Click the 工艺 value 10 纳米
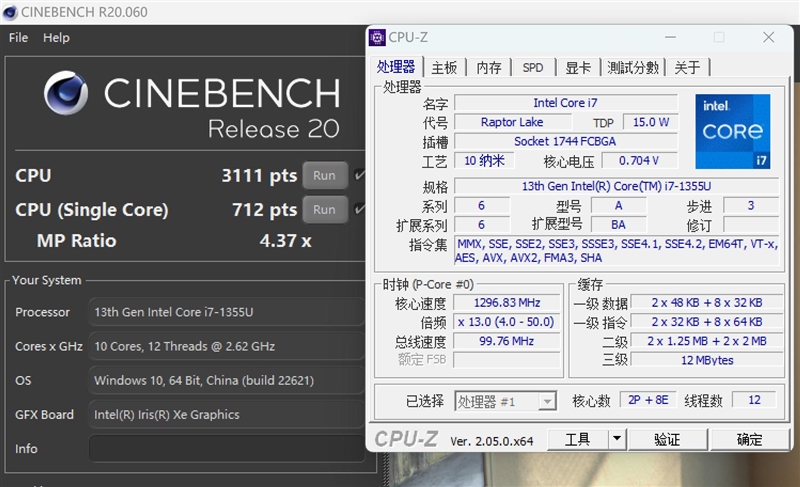 click(484, 161)
